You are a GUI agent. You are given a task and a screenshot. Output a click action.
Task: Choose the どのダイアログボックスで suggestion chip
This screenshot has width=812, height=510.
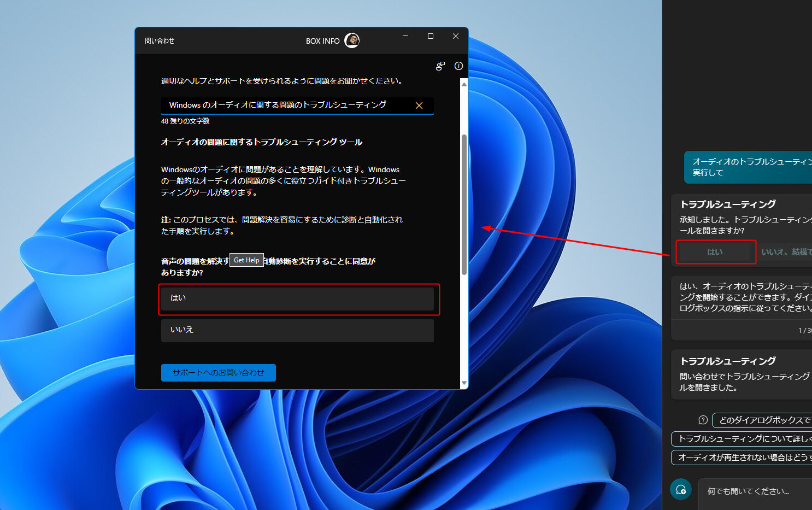pyautogui.click(x=762, y=420)
